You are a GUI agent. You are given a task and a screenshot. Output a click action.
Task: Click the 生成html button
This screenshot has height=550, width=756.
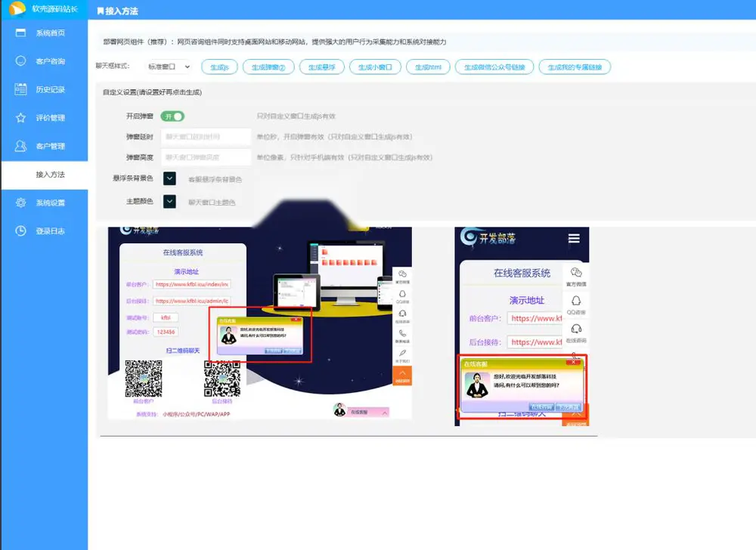point(428,67)
